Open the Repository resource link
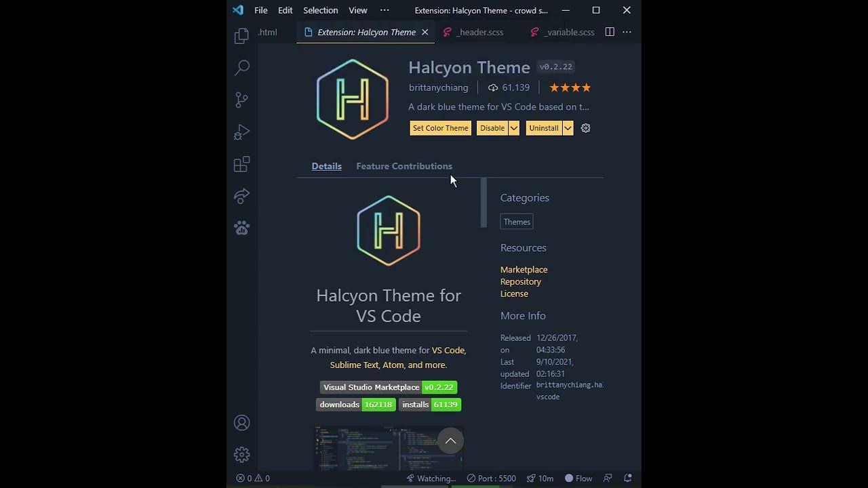The height and width of the screenshot is (488, 868). [x=521, y=282]
